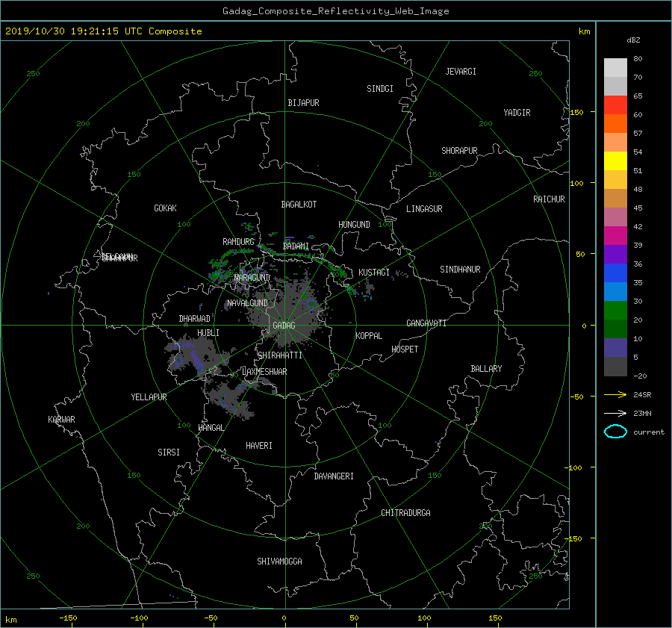The image size is (672, 628).
Task: Click the SHORAPUR city label
Action: pyautogui.click(x=459, y=151)
